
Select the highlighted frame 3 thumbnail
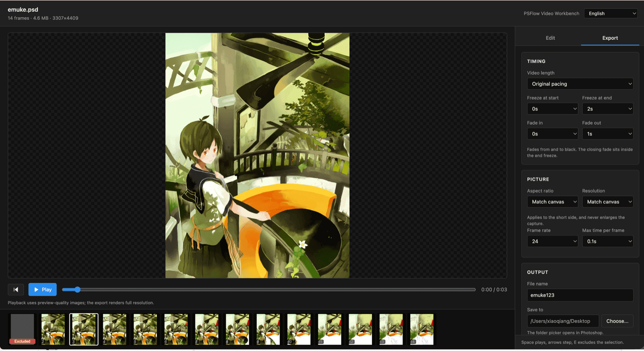click(x=84, y=329)
